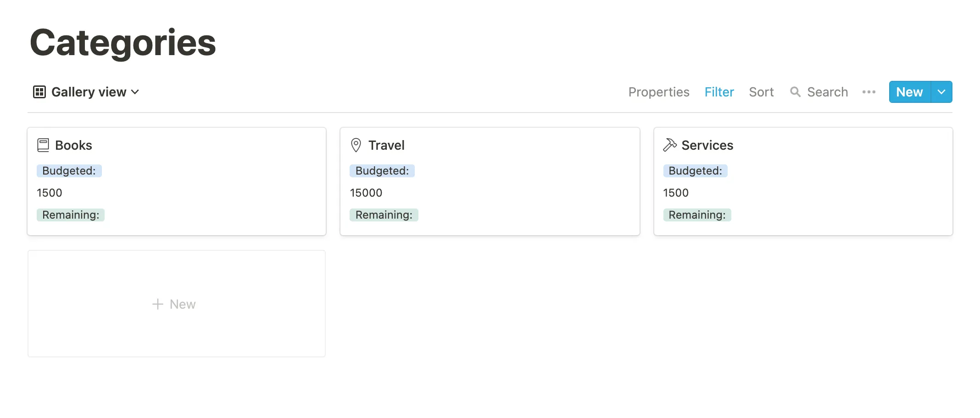
Task: Click the blue New button
Action: tap(910, 92)
